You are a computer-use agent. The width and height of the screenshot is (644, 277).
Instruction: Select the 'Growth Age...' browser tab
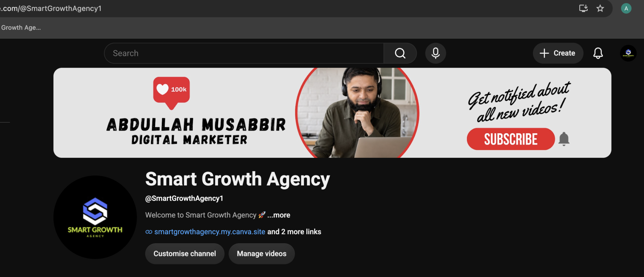coord(21,28)
